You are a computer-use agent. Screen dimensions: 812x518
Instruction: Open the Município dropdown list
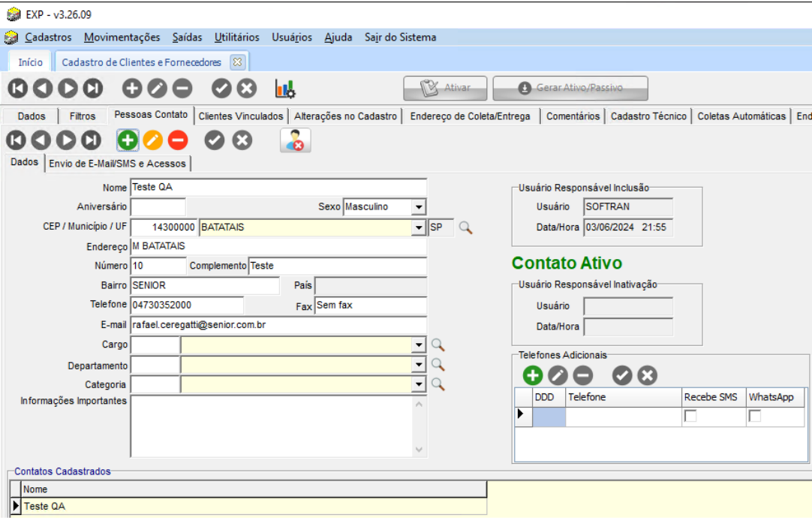coord(419,227)
